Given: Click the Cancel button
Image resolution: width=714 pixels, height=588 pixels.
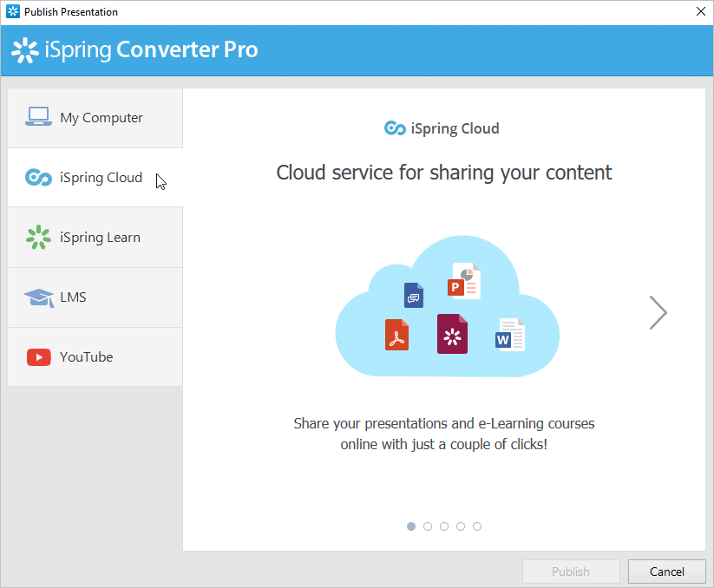Looking at the screenshot, I should tap(666, 572).
